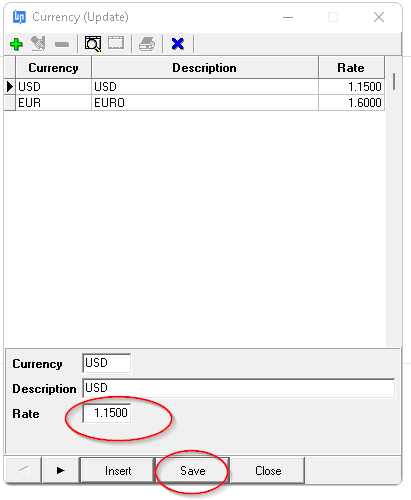Click the app logo in title bar
411x500 pixels.
click(x=19, y=17)
